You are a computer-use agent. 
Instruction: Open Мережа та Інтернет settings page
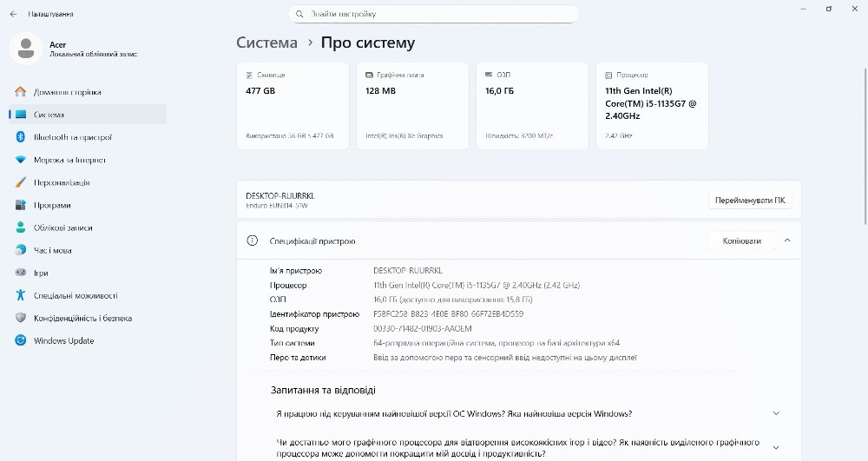(x=88, y=160)
